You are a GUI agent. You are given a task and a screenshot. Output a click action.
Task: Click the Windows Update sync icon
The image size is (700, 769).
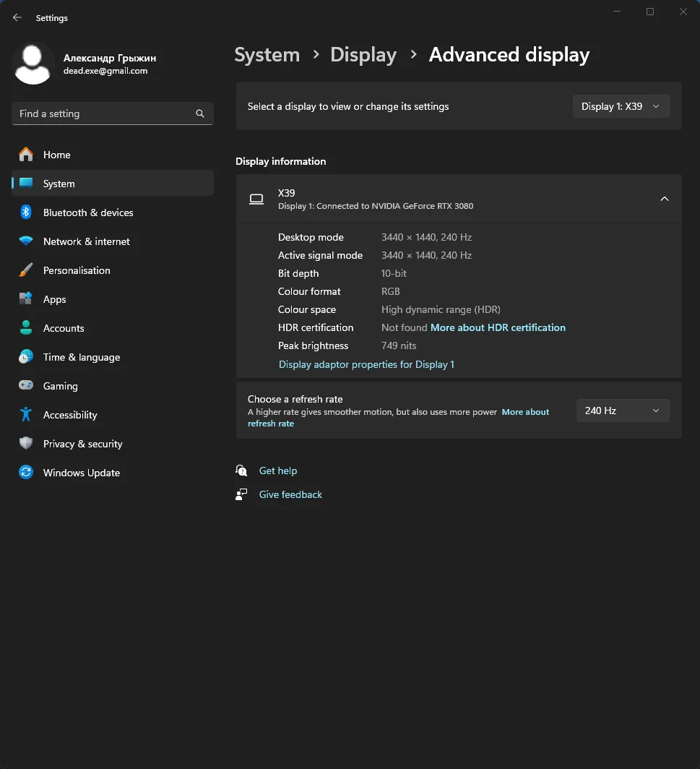26,473
